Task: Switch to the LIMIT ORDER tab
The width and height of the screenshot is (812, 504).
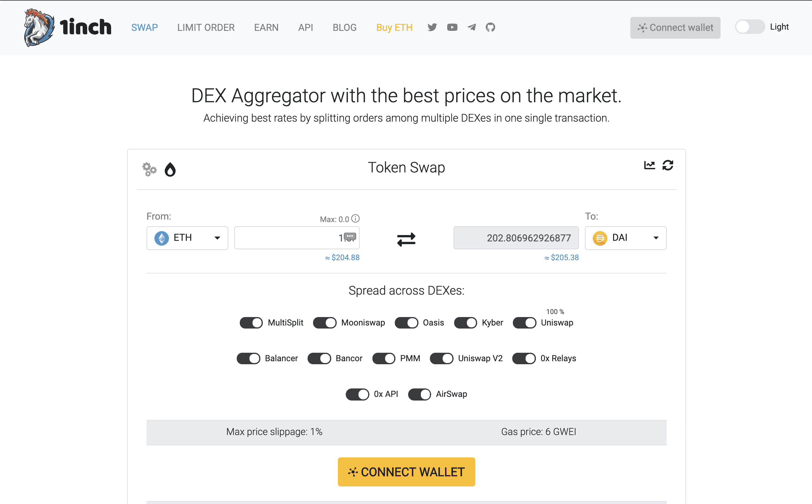Action: click(x=206, y=27)
